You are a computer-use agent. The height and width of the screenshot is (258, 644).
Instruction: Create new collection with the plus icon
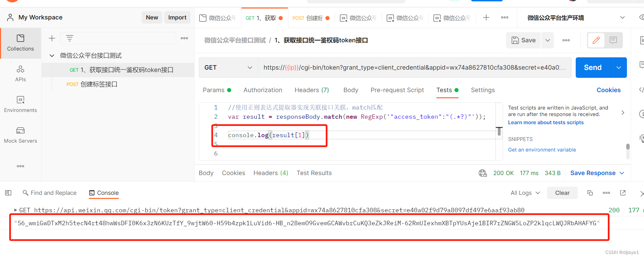tap(52, 38)
